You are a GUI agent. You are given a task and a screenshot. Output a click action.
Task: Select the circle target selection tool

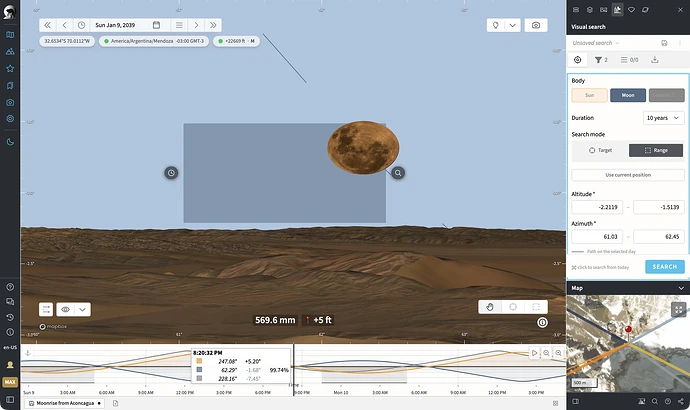point(513,307)
